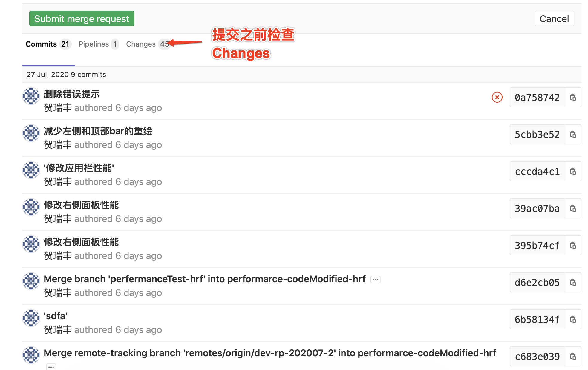Copy commit SHA 6b58134f to clipboard
588x370 pixels.
[x=573, y=319]
